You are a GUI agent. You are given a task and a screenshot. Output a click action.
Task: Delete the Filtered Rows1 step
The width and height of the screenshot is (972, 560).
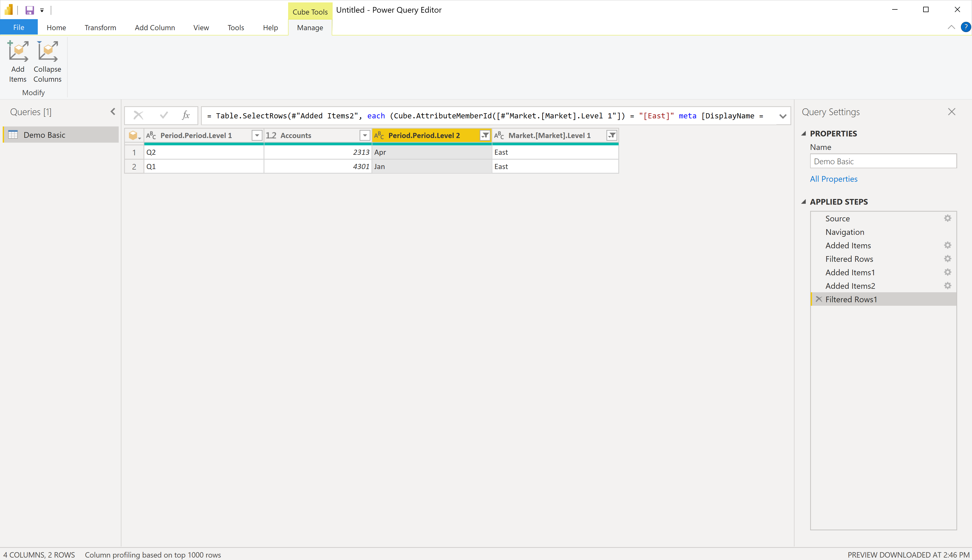[x=819, y=299]
